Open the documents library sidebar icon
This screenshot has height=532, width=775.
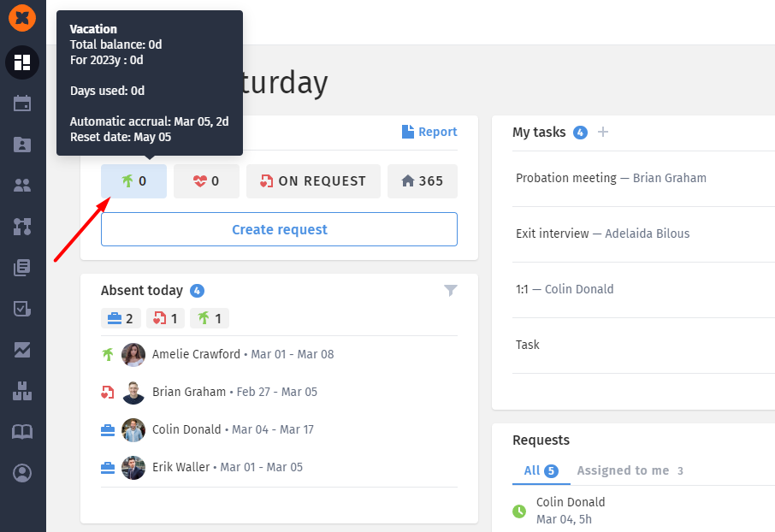(x=22, y=268)
